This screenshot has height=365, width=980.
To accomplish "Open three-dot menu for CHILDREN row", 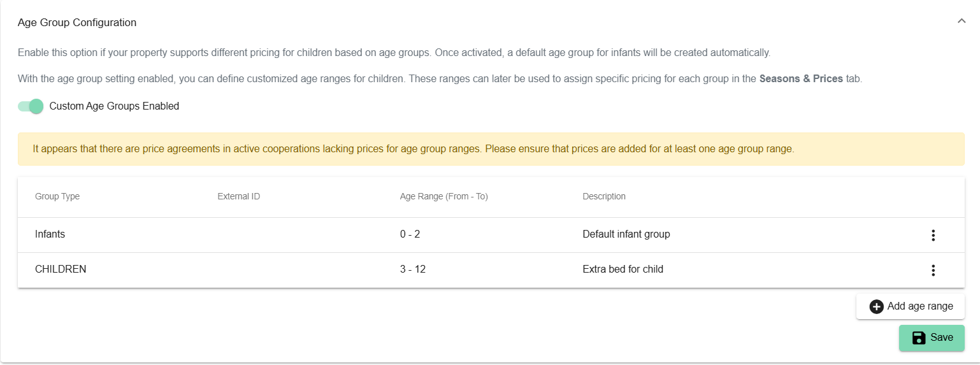I will pyautogui.click(x=933, y=270).
